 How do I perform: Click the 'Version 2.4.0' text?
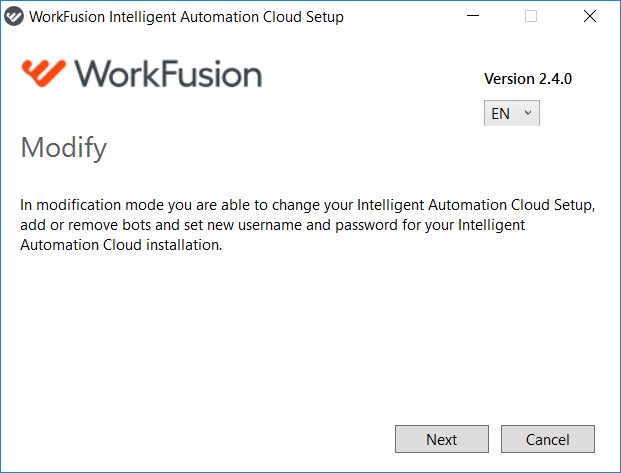point(528,79)
